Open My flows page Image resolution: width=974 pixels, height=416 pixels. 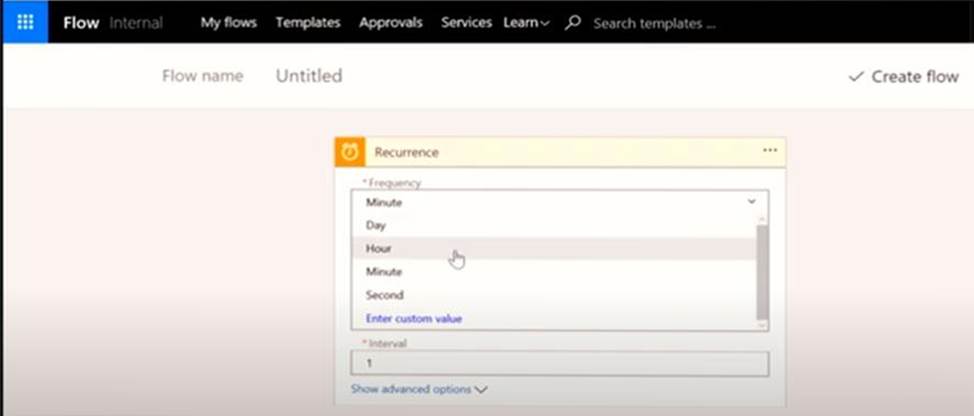(x=229, y=23)
